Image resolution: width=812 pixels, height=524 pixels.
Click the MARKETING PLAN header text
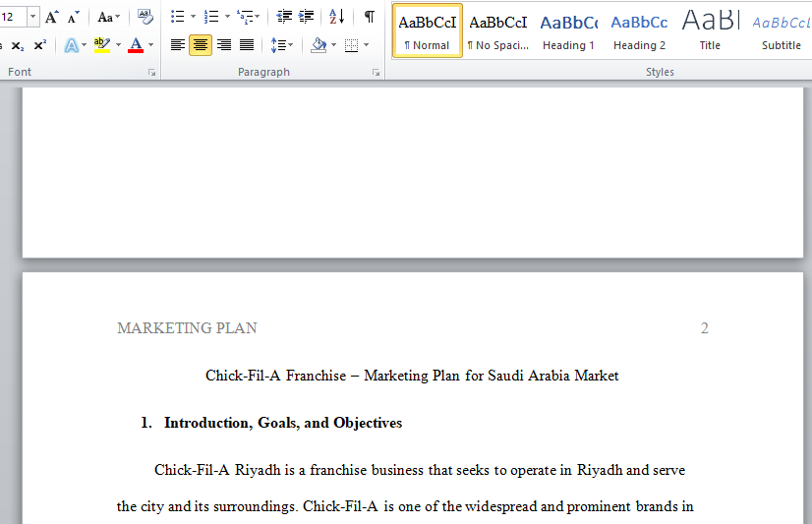187,328
